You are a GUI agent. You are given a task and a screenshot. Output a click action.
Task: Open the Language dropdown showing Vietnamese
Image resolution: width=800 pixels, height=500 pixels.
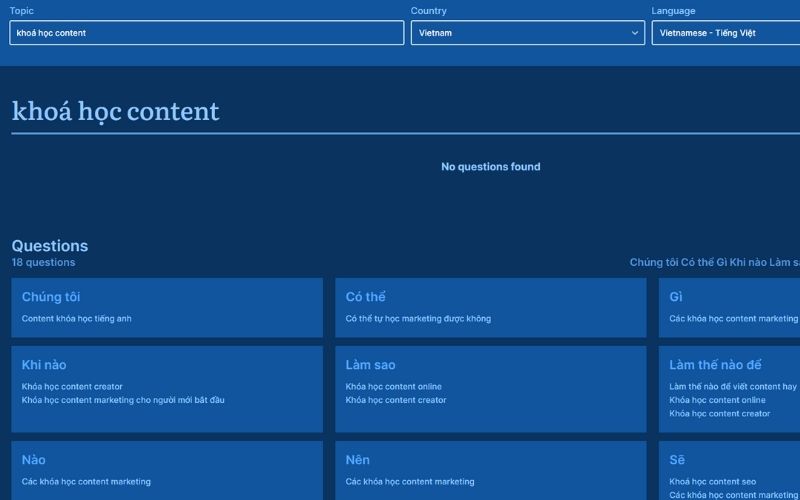pos(725,33)
